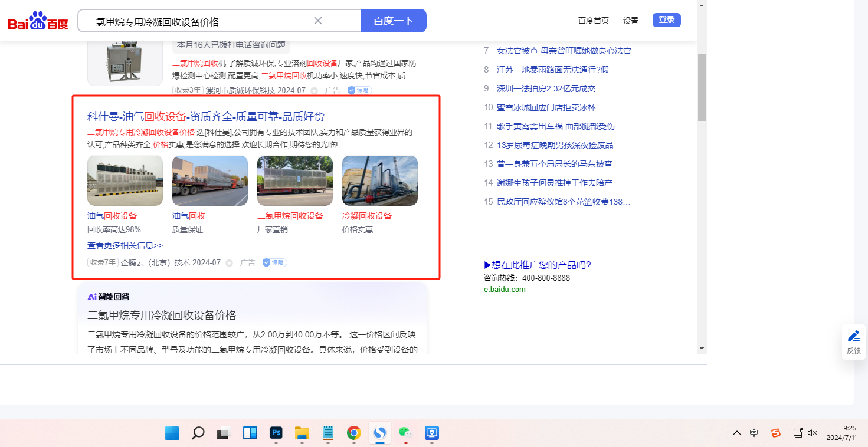The width and height of the screenshot is (868, 447).
Task: Go to 百度首页 in the header
Action: (x=593, y=21)
